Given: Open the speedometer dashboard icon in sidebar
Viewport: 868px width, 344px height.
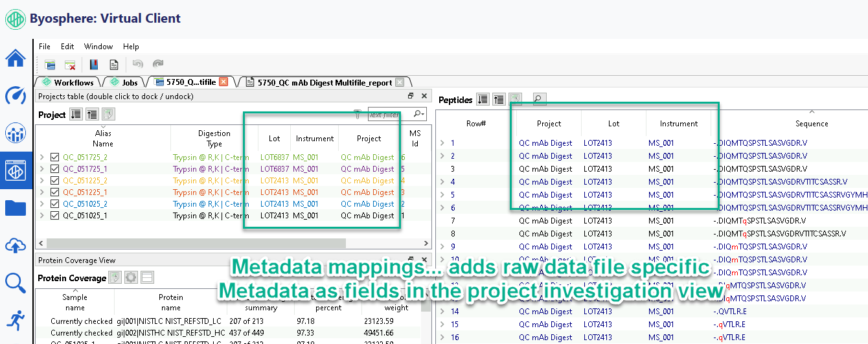Looking at the screenshot, I should (x=16, y=96).
